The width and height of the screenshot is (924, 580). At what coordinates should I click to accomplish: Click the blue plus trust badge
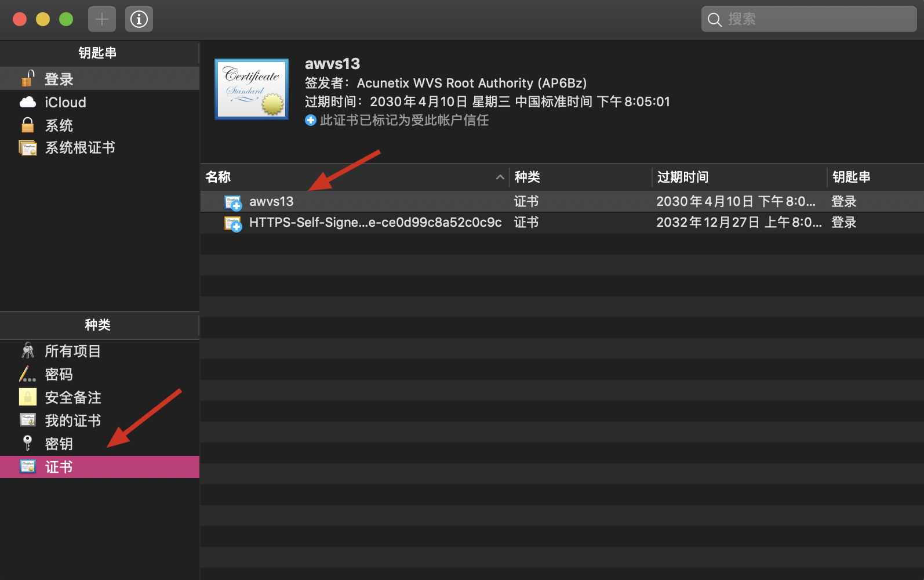311,120
